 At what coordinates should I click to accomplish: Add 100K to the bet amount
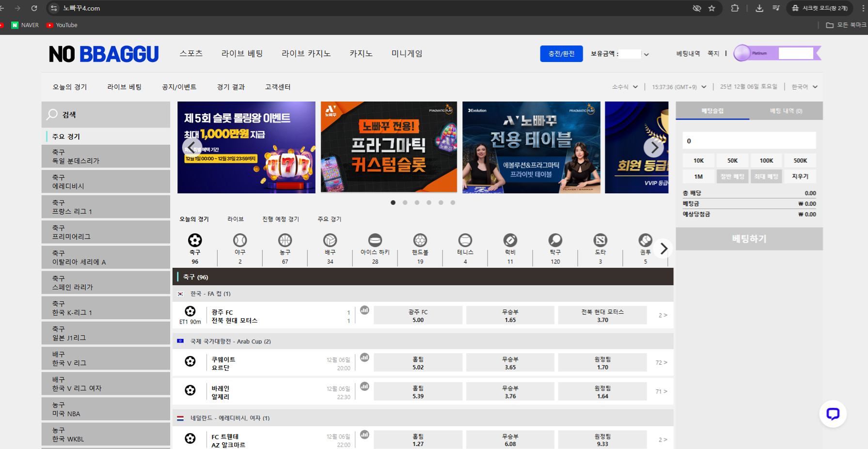[766, 160]
